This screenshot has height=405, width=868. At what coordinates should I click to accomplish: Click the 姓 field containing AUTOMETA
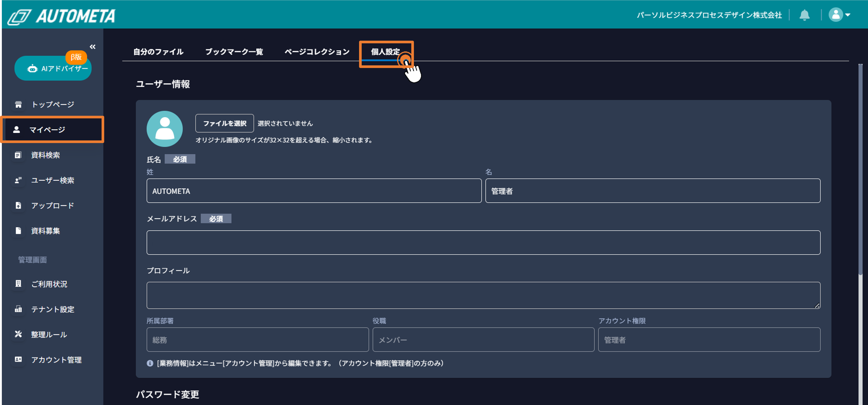click(x=314, y=191)
